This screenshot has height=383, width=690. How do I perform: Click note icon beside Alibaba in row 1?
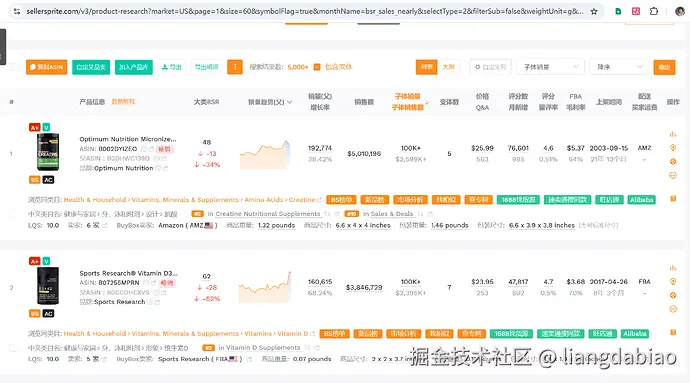click(673, 199)
